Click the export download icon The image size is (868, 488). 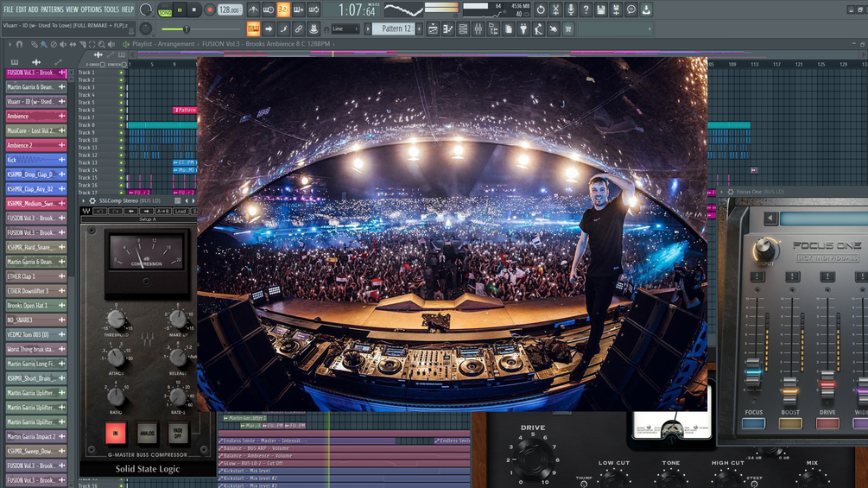(x=646, y=10)
